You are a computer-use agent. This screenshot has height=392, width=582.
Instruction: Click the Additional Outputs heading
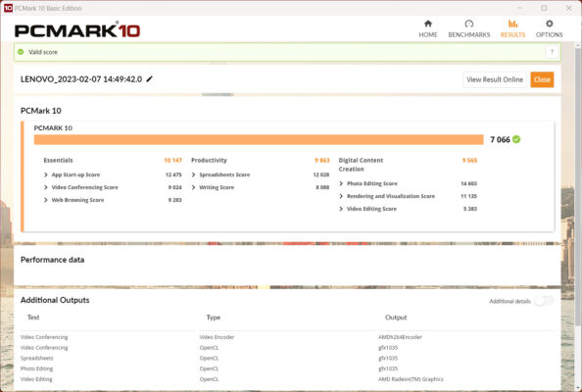click(55, 300)
